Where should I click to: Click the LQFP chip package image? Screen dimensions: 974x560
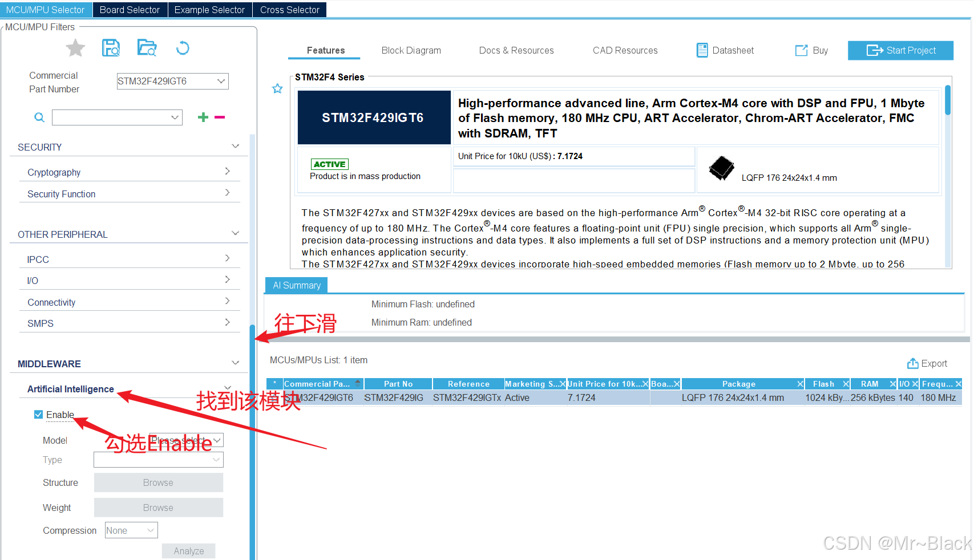(x=721, y=168)
